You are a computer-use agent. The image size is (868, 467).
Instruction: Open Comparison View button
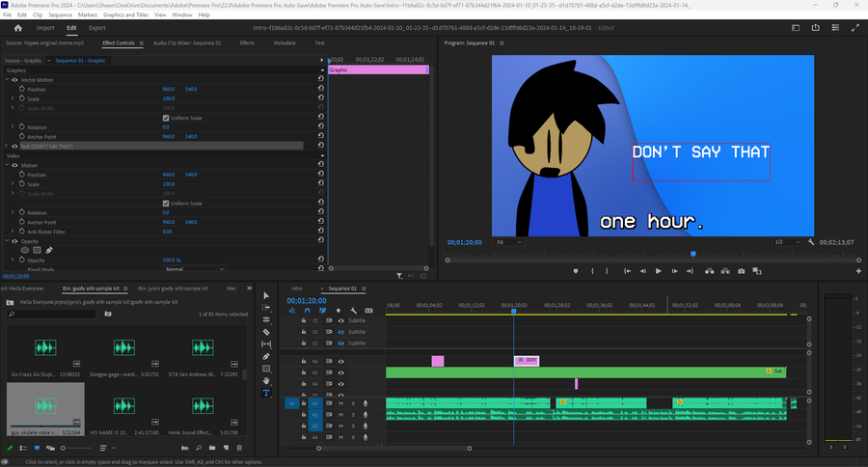point(757,271)
